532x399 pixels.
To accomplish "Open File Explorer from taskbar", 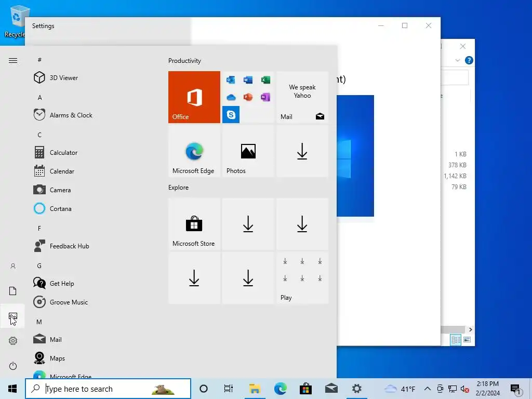I will [x=255, y=389].
